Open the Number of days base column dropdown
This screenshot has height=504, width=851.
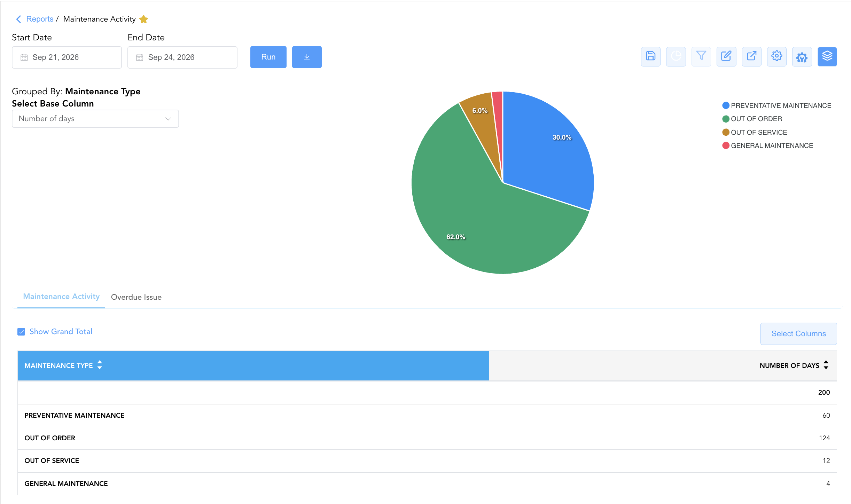point(95,119)
